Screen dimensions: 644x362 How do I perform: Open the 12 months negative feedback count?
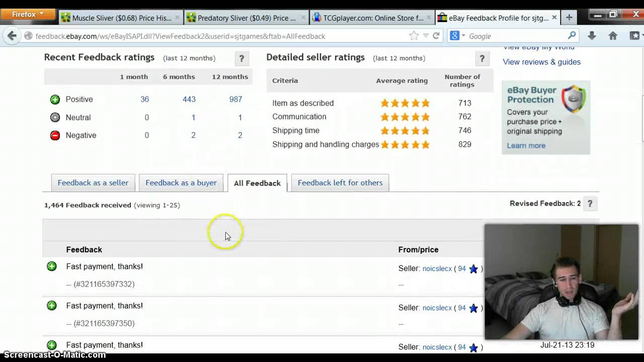pyautogui.click(x=240, y=135)
